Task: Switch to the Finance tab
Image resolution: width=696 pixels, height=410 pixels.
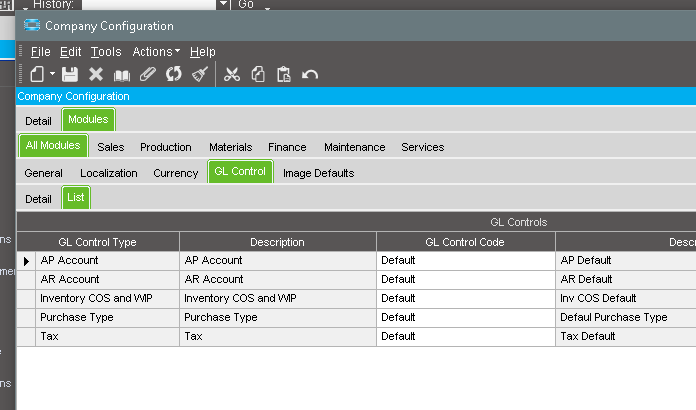Action: point(287,147)
